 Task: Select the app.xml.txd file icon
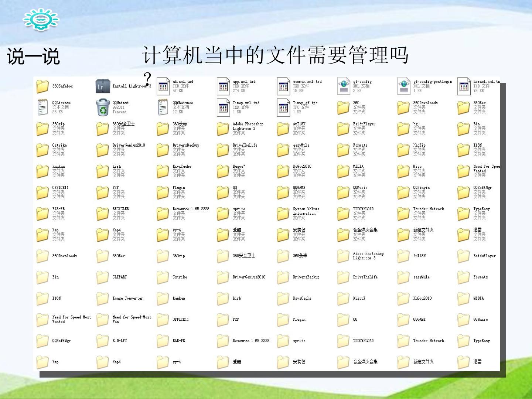(x=223, y=86)
